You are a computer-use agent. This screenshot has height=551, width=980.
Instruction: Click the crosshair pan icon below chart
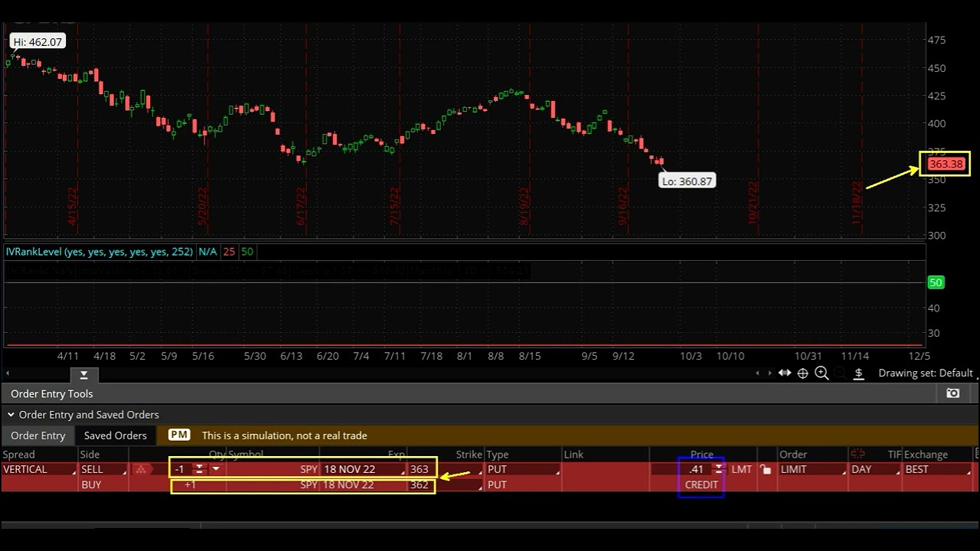[802, 373]
